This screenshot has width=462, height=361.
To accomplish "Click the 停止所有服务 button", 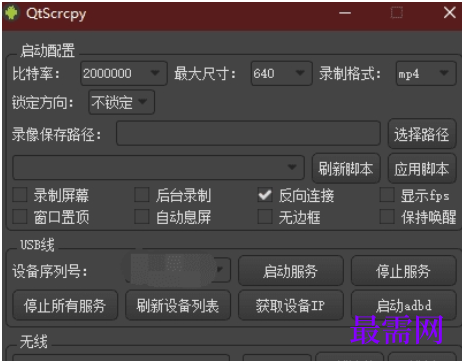I will coord(65,305).
